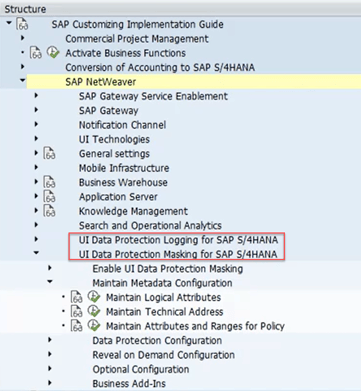Open documentation icon for Maintain Logical Attributes
This screenshot has width=361, height=391.
(x=77, y=297)
